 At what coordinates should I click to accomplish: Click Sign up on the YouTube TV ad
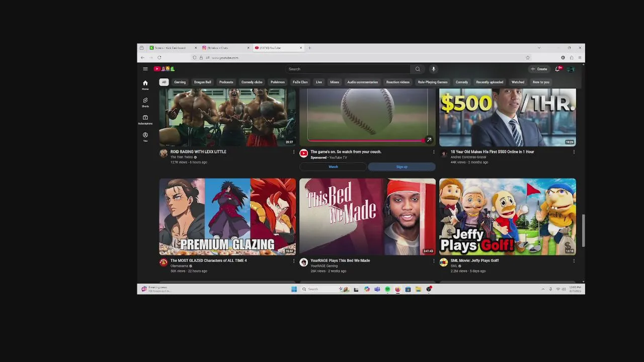(401, 167)
